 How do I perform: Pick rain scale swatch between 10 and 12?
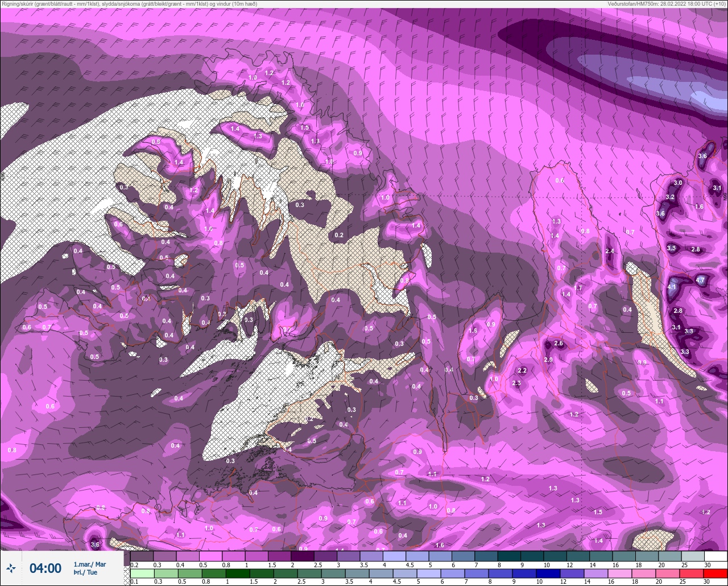(548, 573)
